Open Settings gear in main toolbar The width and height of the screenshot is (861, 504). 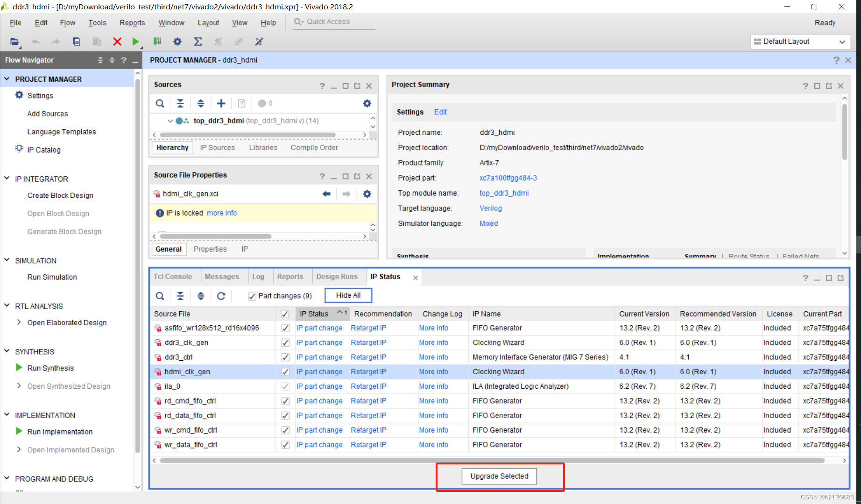(177, 42)
